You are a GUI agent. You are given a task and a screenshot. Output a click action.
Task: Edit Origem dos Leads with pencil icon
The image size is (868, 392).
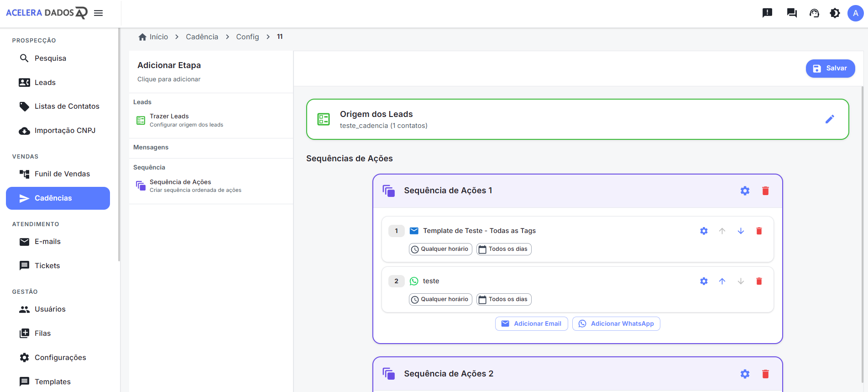click(x=830, y=119)
